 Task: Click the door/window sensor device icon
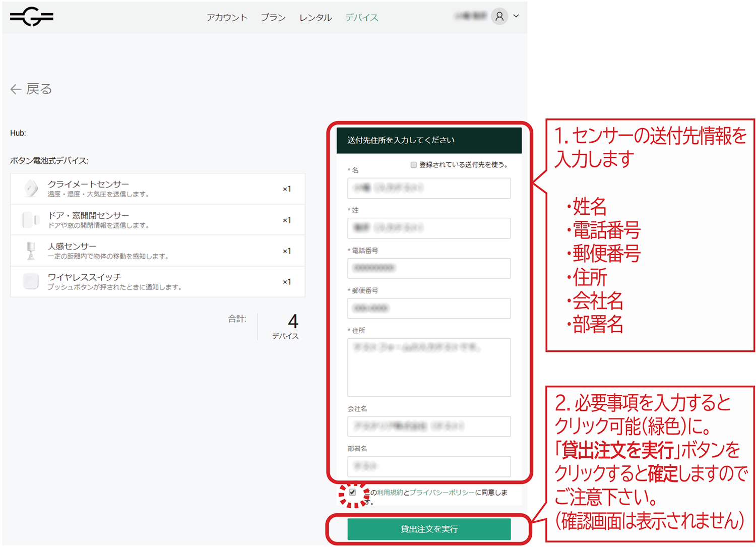click(31, 220)
